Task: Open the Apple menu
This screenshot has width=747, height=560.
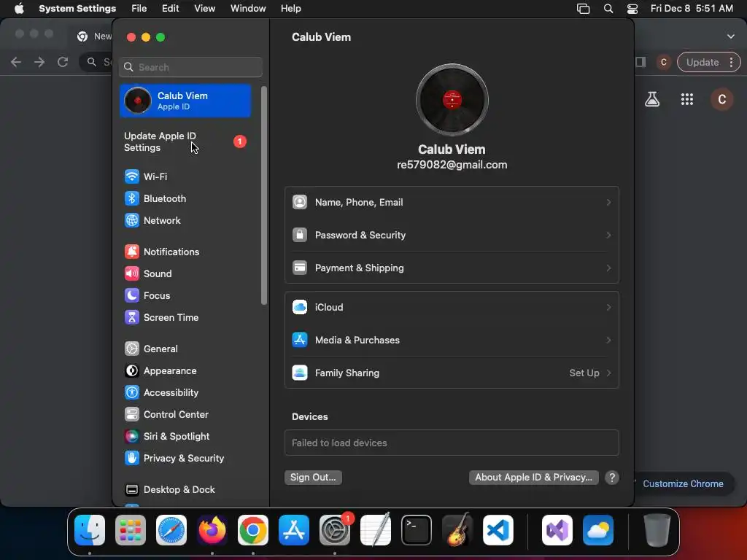Action: 19,9
